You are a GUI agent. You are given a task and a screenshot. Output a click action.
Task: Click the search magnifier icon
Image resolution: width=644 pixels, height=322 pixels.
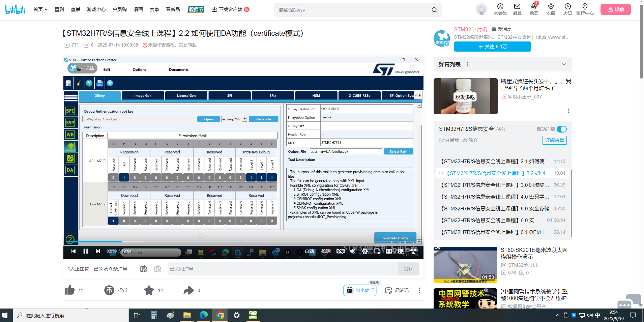(434, 10)
